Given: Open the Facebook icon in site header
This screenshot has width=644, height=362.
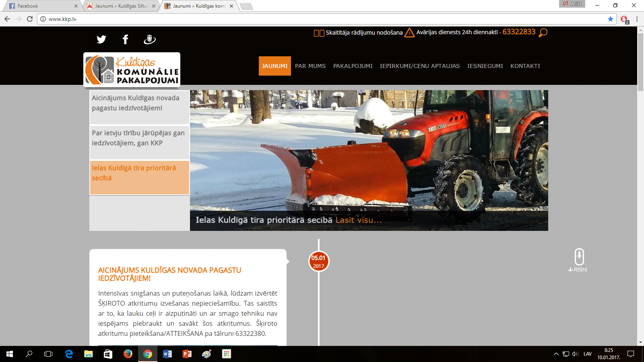Looking at the screenshot, I should [x=125, y=39].
